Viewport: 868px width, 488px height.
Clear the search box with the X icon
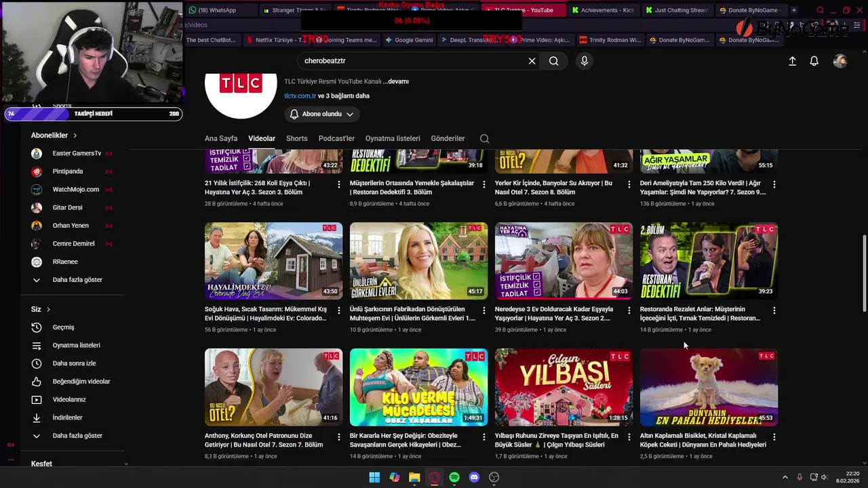pos(532,61)
